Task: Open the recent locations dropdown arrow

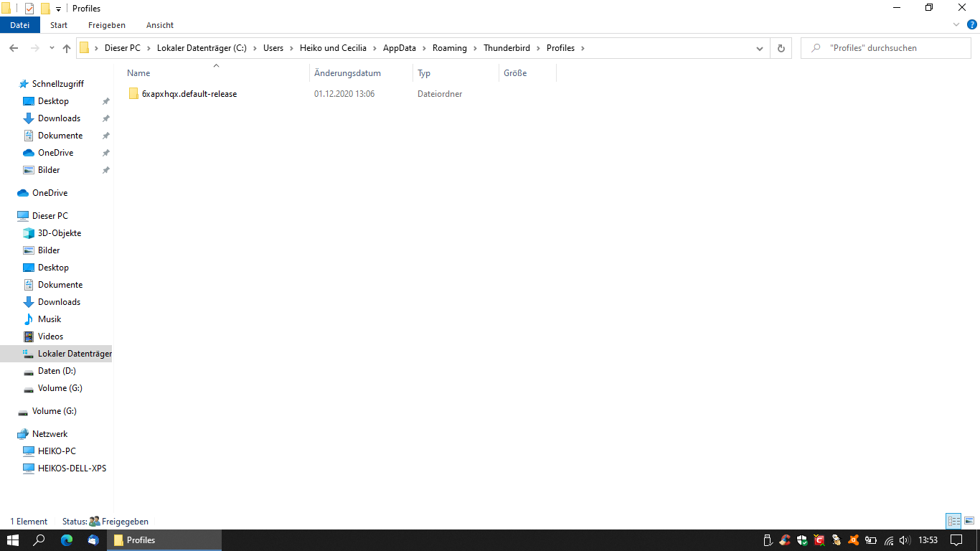Action: pos(52,48)
